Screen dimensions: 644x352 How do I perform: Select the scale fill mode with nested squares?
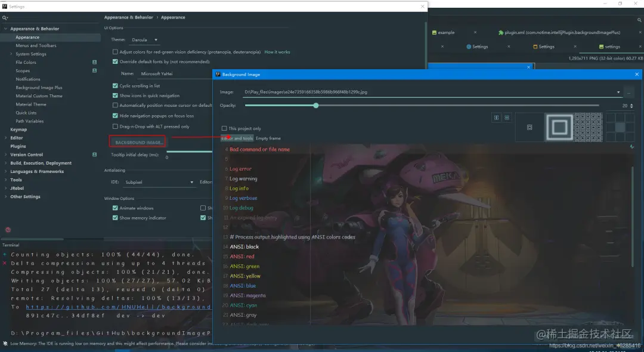click(559, 127)
